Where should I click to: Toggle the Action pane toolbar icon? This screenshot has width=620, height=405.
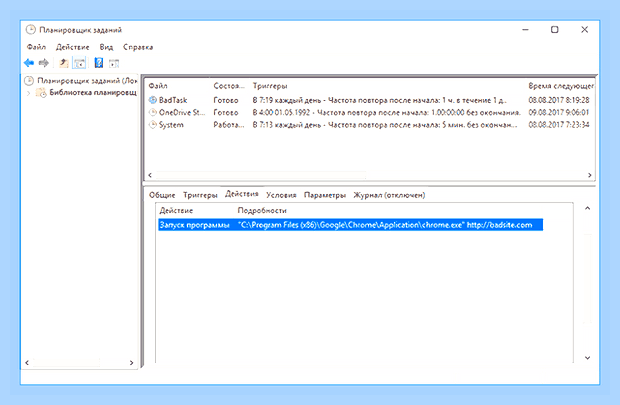pyautogui.click(x=114, y=63)
